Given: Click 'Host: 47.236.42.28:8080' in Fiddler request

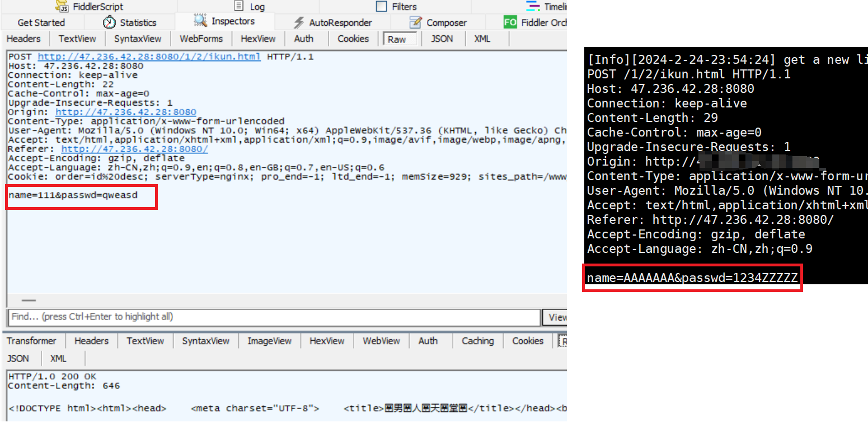Looking at the screenshot, I should click(x=76, y=66).
